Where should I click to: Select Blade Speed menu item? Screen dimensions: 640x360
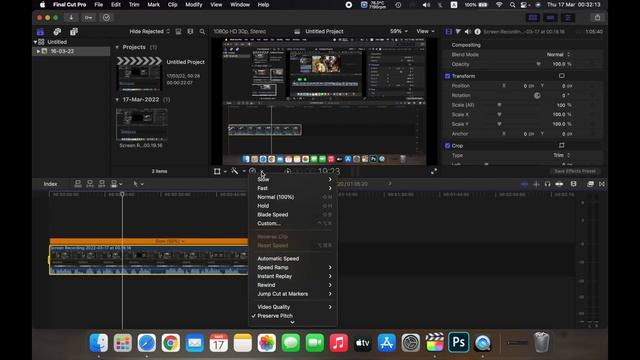(293, 215)
